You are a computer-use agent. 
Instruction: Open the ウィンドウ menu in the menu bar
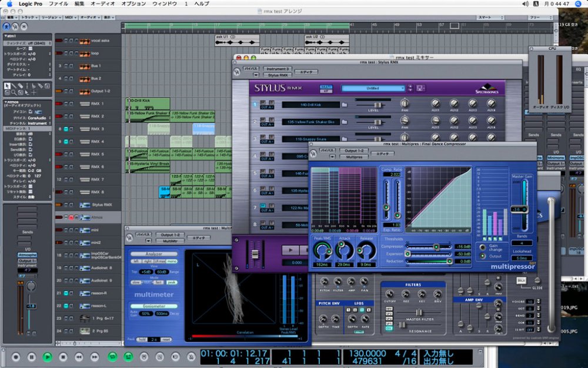(165, 4)
